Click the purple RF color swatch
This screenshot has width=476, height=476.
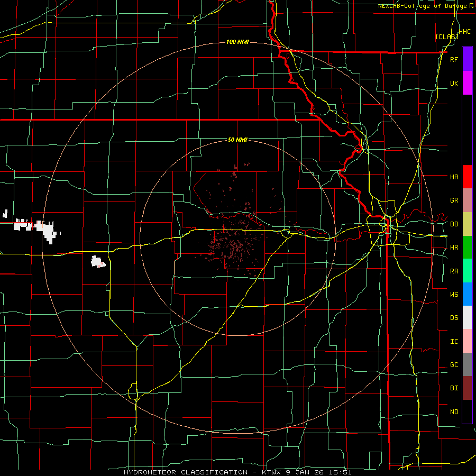pos(467,59)
